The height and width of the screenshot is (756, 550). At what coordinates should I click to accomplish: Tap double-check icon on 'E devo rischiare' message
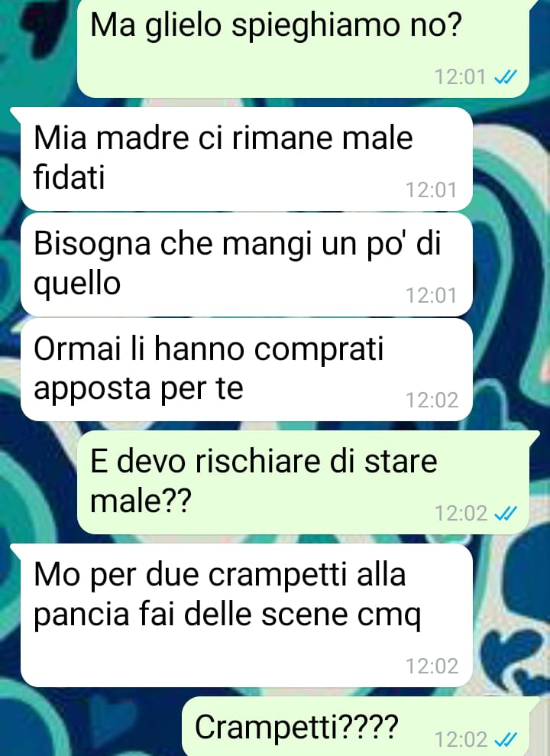pos(506,514)
